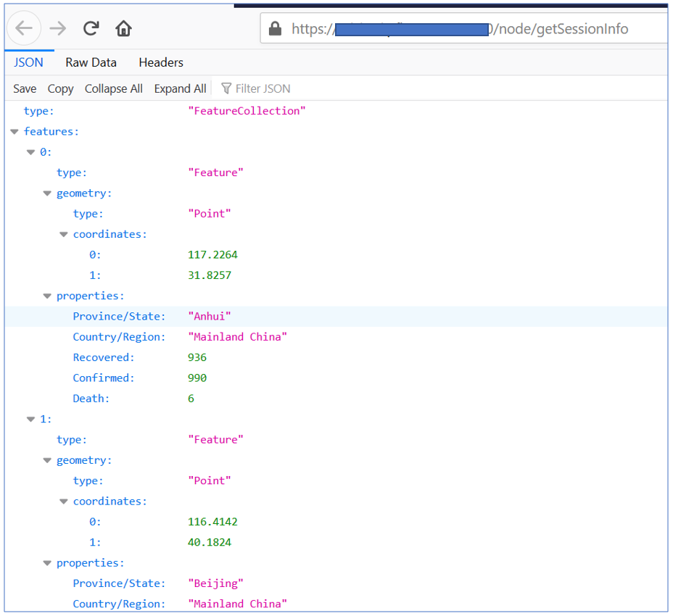This screenshot has height=616, width=673.
Task: Switch to the Raw Data tab
Action: pyautogui.click(x=91, y=62)
